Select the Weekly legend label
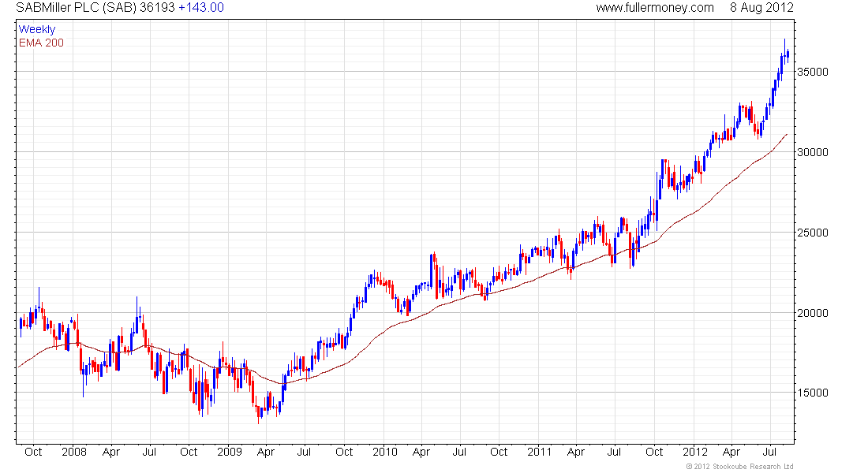Screen dimensions: 868x473 [37, 29]
